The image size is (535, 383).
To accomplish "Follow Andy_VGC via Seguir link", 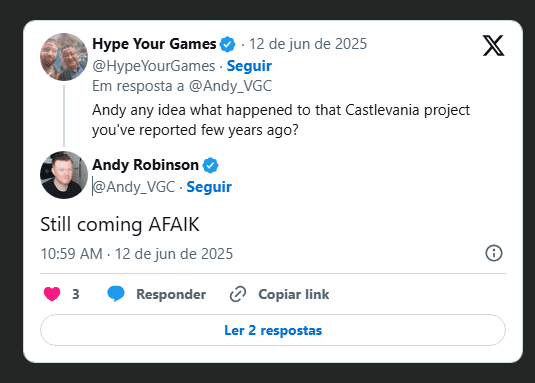I will coord(209,187).
